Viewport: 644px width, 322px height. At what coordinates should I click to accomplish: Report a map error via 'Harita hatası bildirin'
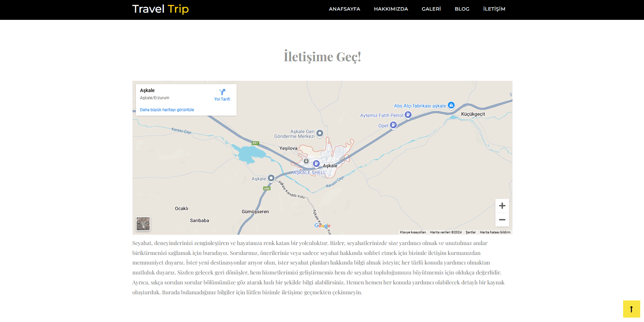[x=495, y=232]
